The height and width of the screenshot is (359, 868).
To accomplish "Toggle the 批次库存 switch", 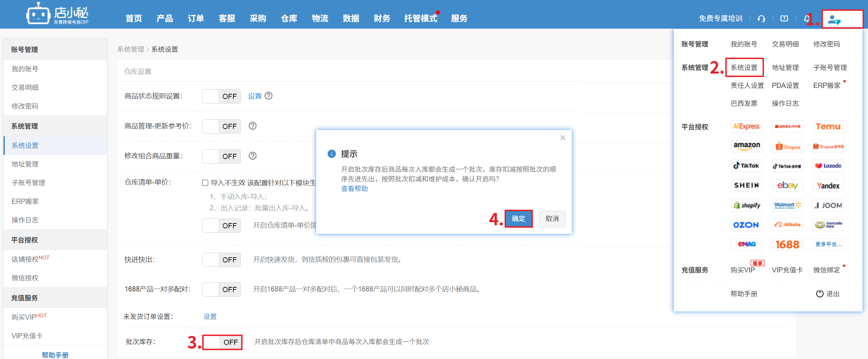I will 222,342.
